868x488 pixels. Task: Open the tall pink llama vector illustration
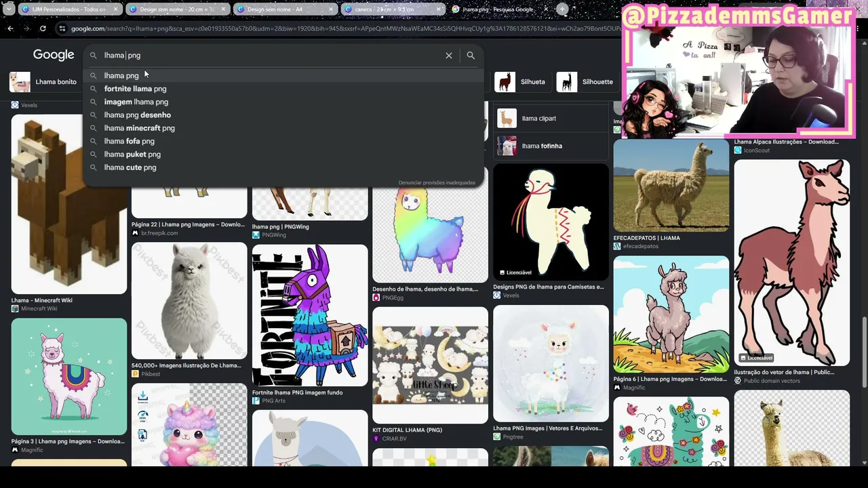click(x=792, y=263)
